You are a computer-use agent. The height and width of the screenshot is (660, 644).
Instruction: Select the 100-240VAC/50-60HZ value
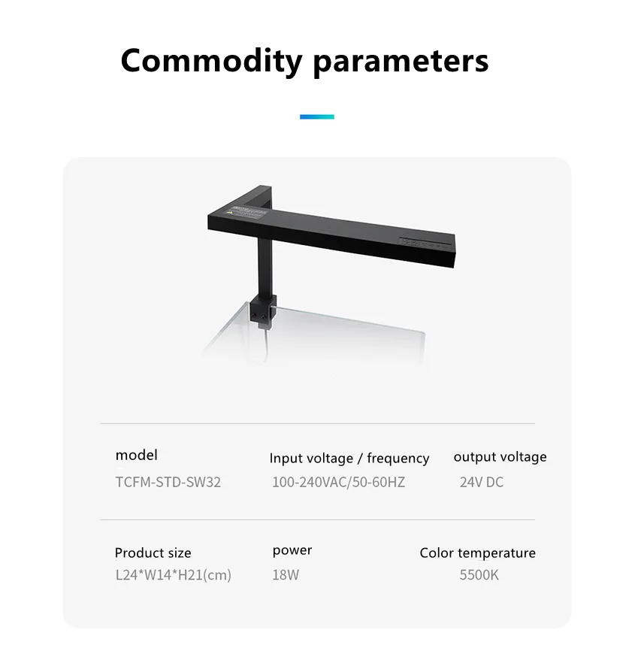pos(338,482)
